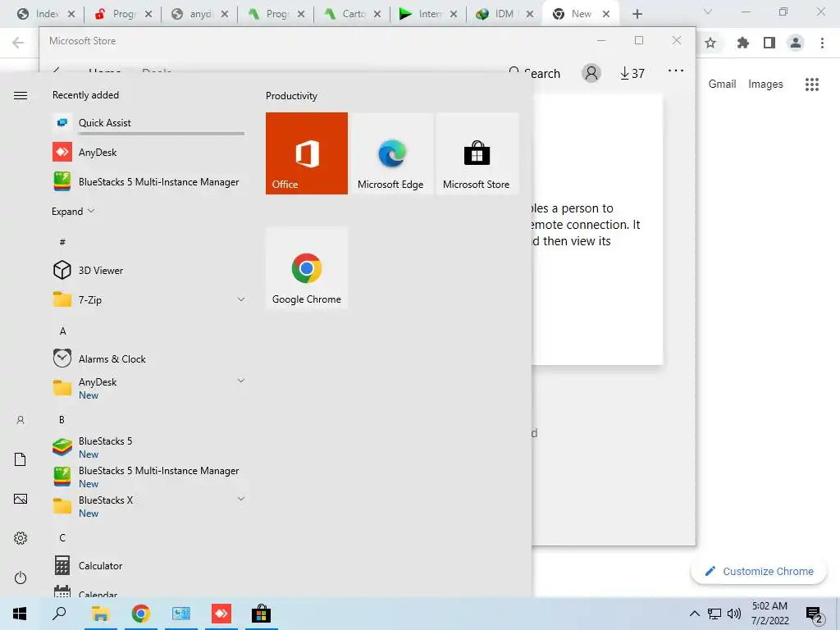Jump to apps via the # header
840x630 pixels.
(62, 242)
